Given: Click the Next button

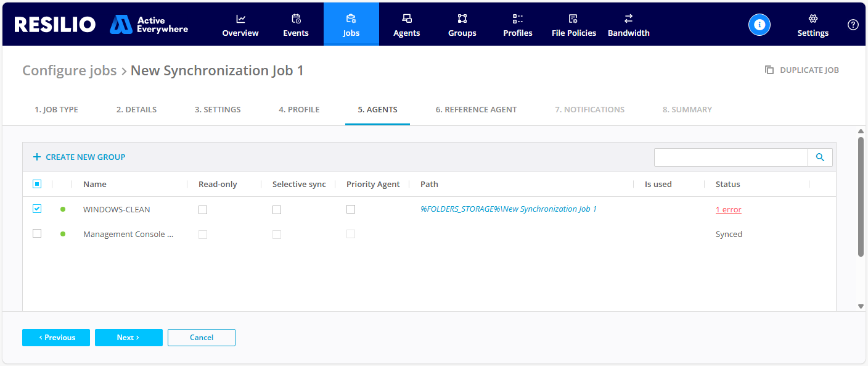Looking at the screenshot, I should pos(128,338).
